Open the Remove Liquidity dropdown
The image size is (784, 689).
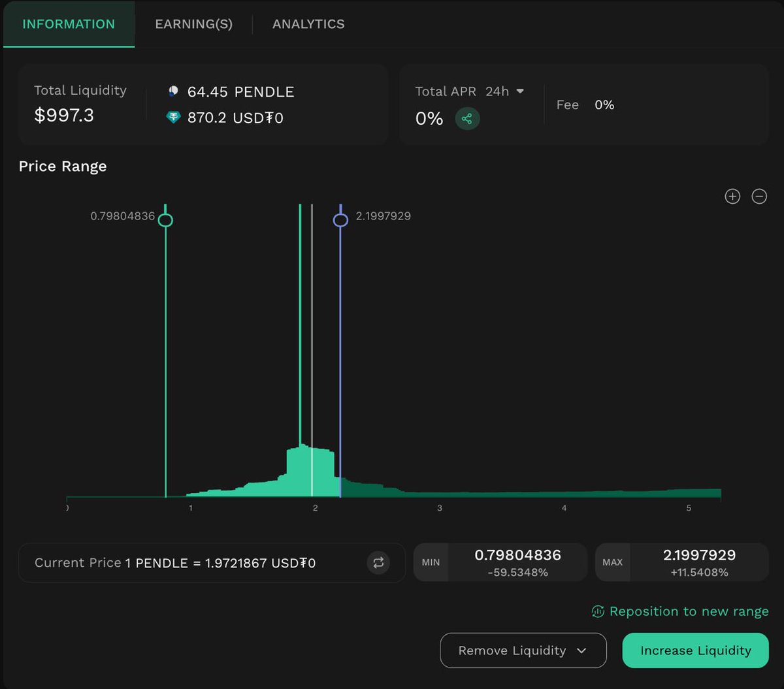click(523, 650)
